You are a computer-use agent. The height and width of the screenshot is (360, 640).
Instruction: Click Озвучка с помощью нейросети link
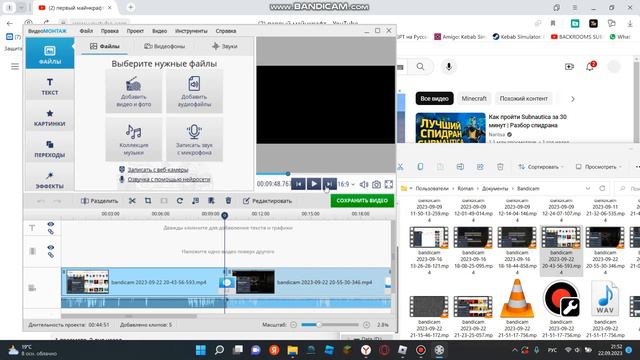[169, 179]
